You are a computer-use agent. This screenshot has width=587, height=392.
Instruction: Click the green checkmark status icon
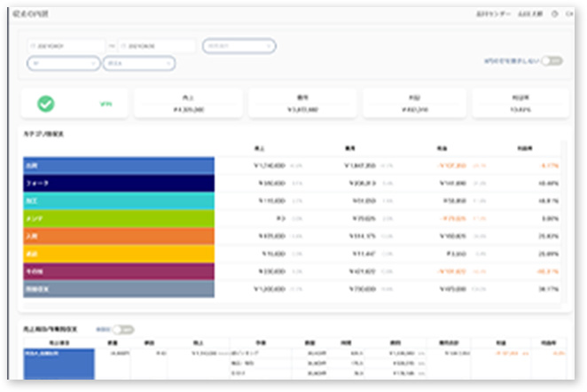point(45,104)
